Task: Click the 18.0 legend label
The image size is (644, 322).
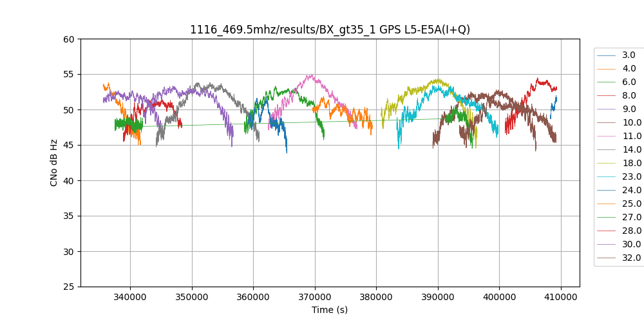Action: click(x=632, y=164)
